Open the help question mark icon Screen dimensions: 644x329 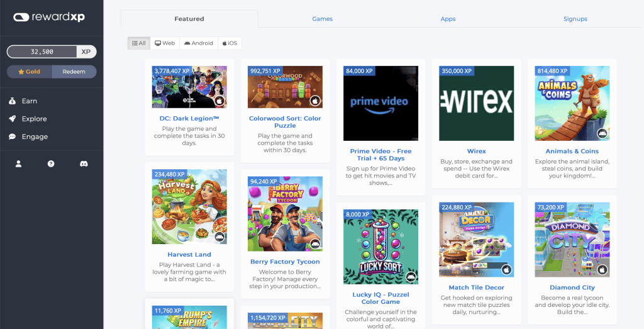(x=51, y=164)
